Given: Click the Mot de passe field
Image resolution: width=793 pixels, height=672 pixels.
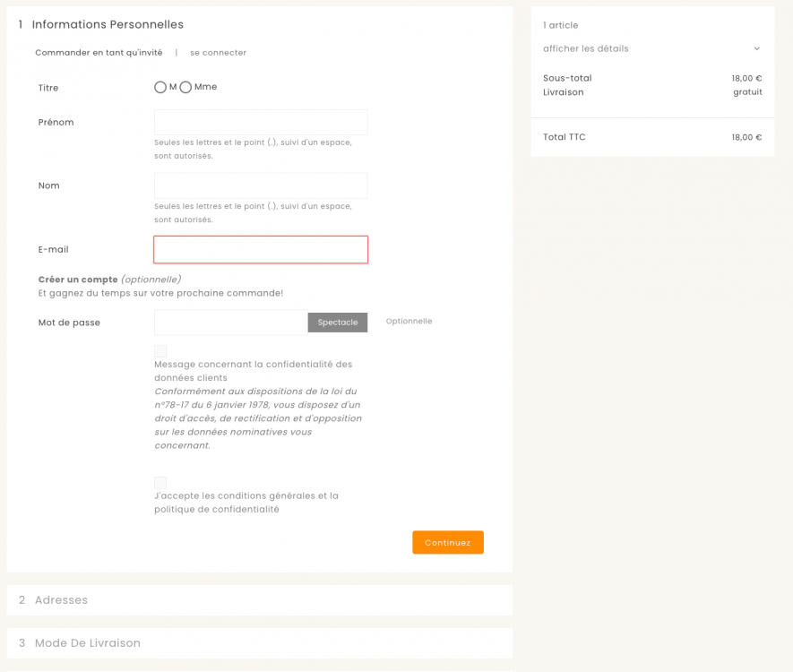Looking at the screenshot, I should click(230, 323).
